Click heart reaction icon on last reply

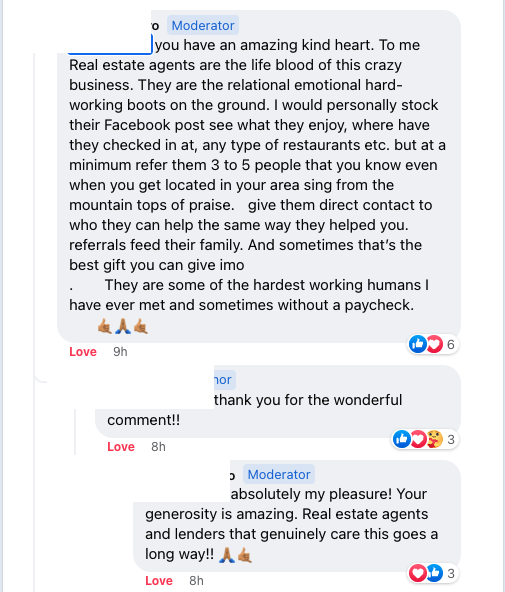tap(418, 573)
